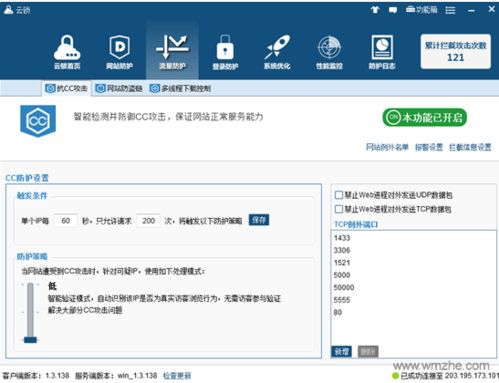
Task: Click the skin shirt icon in title bar
Action: click(x=375, y=10)
